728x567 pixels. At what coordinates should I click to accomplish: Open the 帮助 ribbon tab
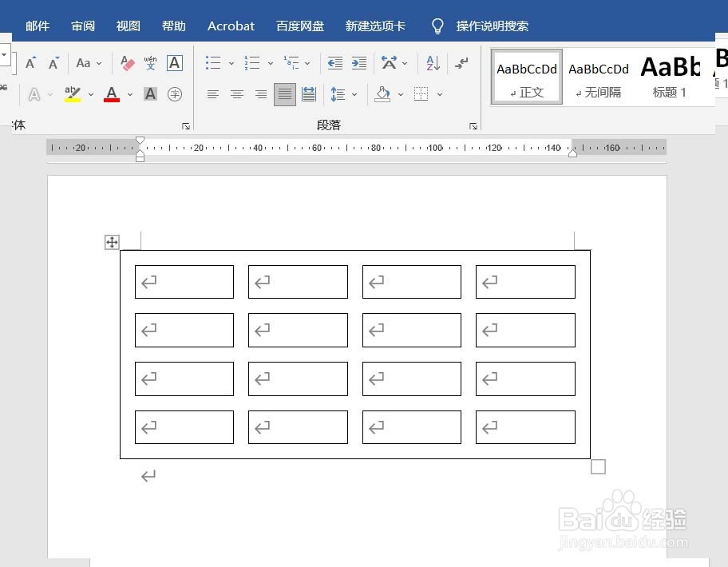pyautogui.click(x=174, y=26)
